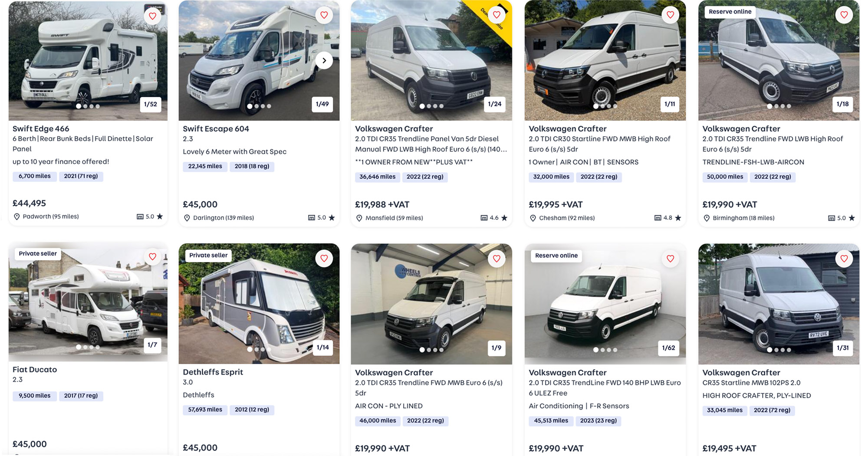Open the Swift Edge 466 title link
868x456 pixels.
pos(41,128)
